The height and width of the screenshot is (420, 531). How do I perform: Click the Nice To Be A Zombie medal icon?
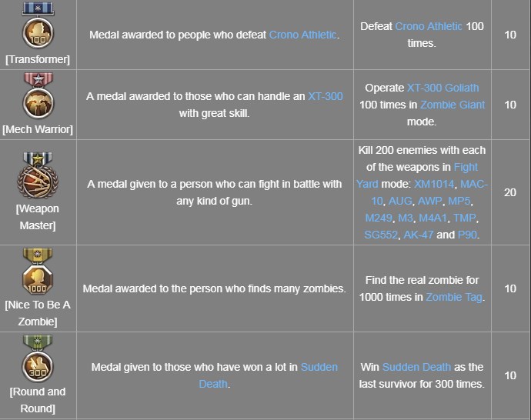37,272
